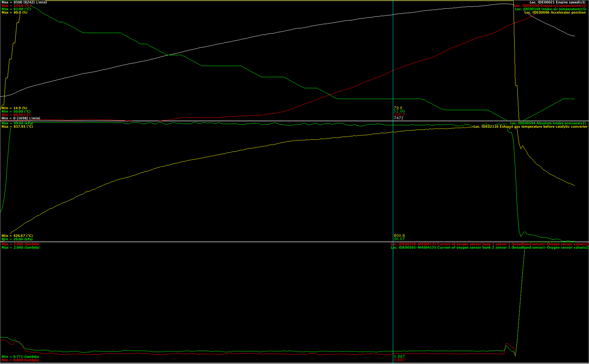Click the Intake air temperature legend label
Image resolution: width=589 pixels, height=364 pixels.
click(550, 9)
